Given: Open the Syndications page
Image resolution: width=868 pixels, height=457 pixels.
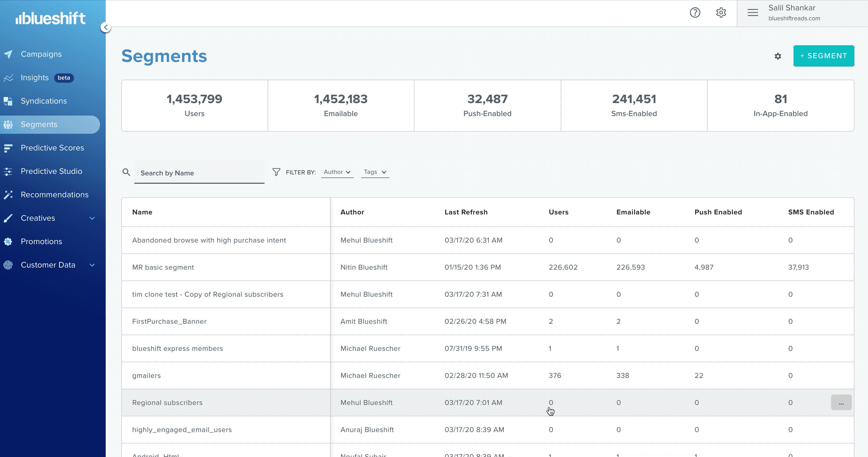Looking at the screenshot, I should pos(44,101).
